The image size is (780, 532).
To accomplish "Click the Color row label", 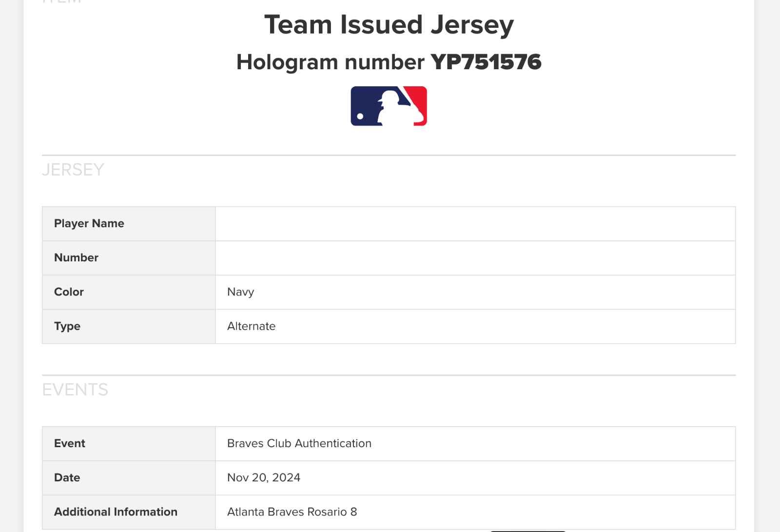I will 69,292.
